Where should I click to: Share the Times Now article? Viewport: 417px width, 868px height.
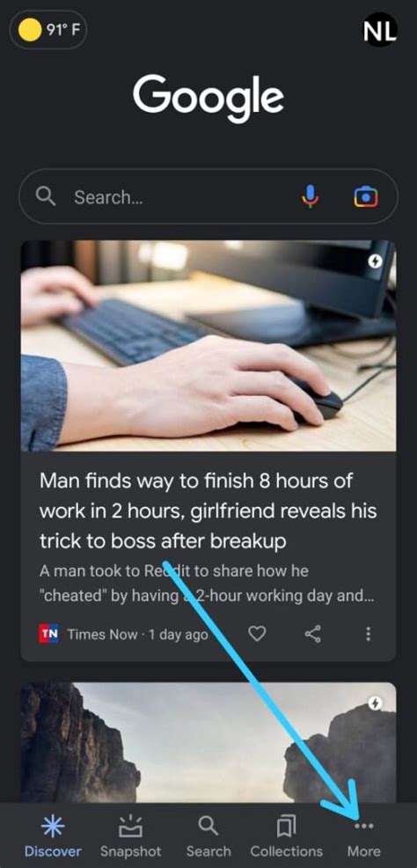313,633
